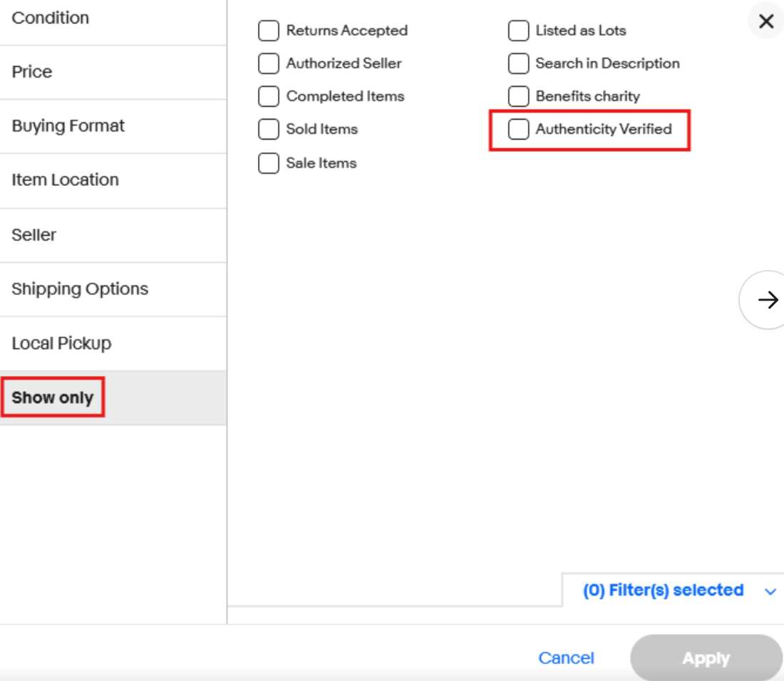Enable the Authorized Seller filter
784x681 pixels.
(269, 63)
